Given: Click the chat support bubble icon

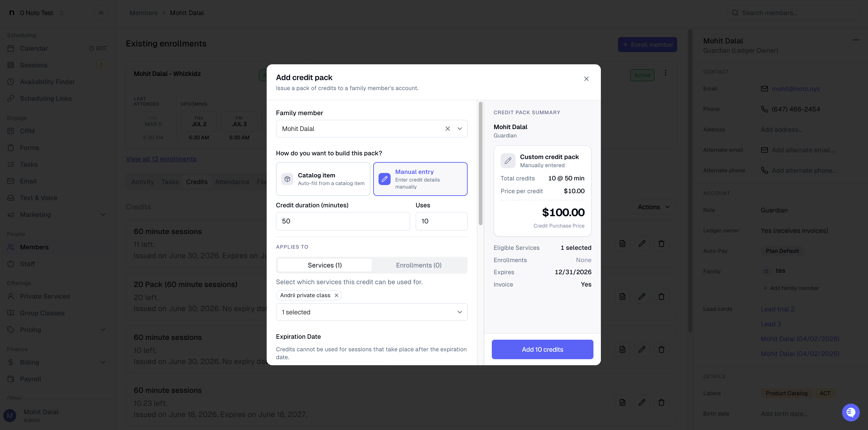Looking at the screenshot, I should tap(851, 412).
